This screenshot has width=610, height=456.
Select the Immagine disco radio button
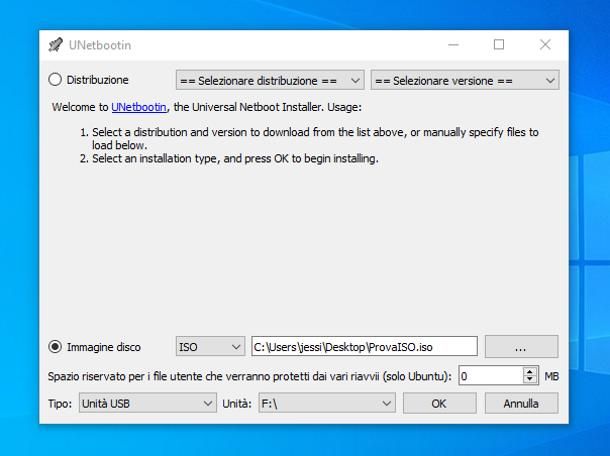coord(55,347)
